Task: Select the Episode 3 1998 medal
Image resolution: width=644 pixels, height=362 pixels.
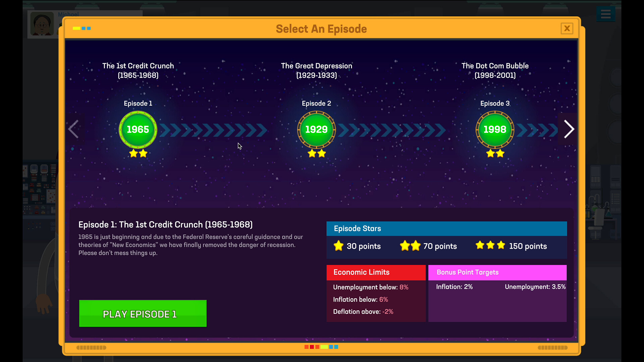Action: click(x=495, y=130)
